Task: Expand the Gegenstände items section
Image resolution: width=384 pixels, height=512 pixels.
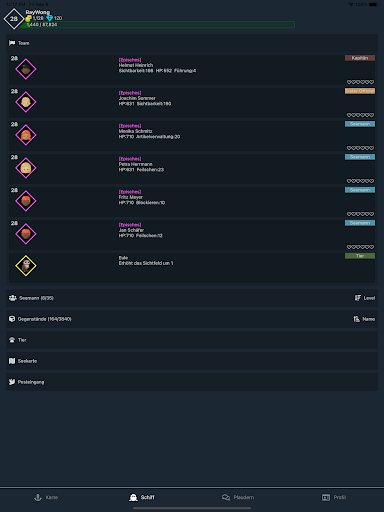Action: tap(192, 319)
